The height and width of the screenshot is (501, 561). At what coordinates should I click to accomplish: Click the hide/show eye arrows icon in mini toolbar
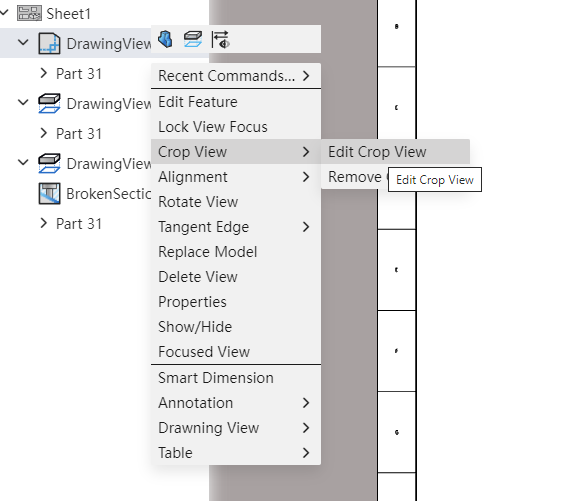pos(220,39)
